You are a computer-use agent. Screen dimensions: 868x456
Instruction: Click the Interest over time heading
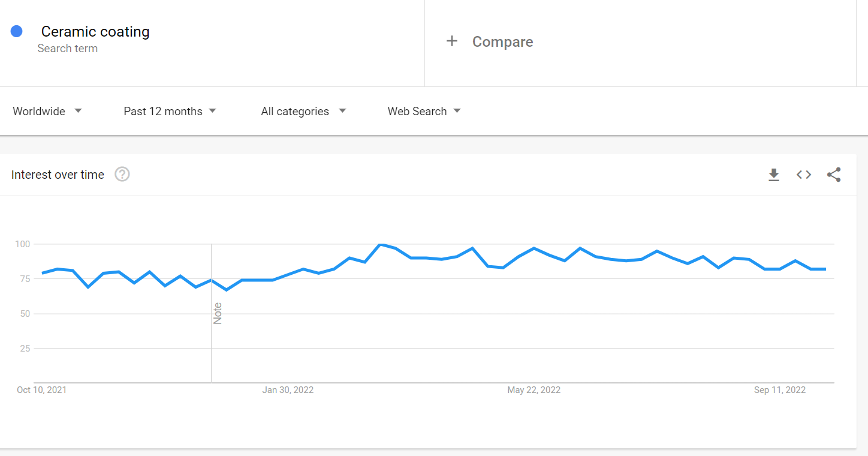pyautogui.click(x=58, y=175)
